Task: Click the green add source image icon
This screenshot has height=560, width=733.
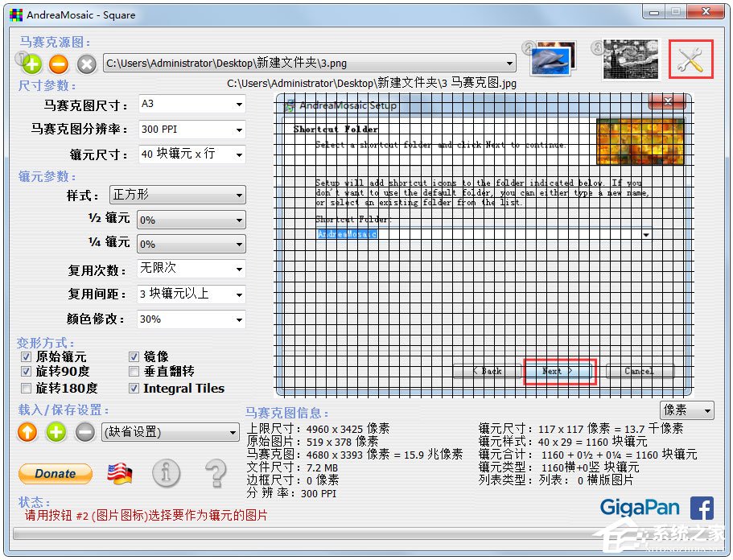Action: [31, 64]
